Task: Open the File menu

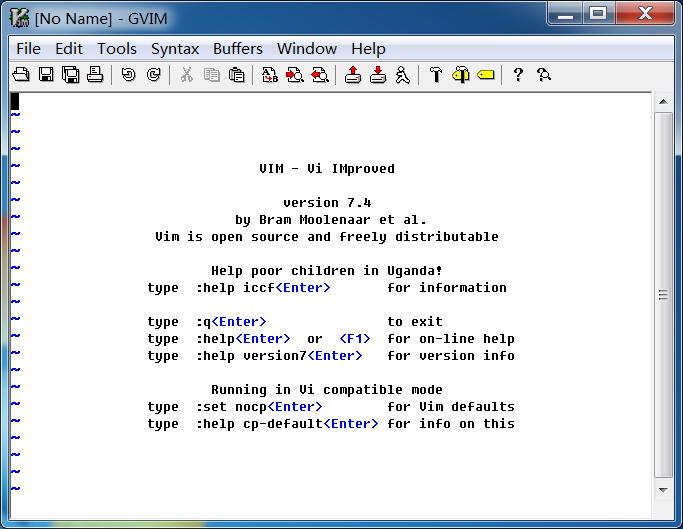Action: [28, 48]
